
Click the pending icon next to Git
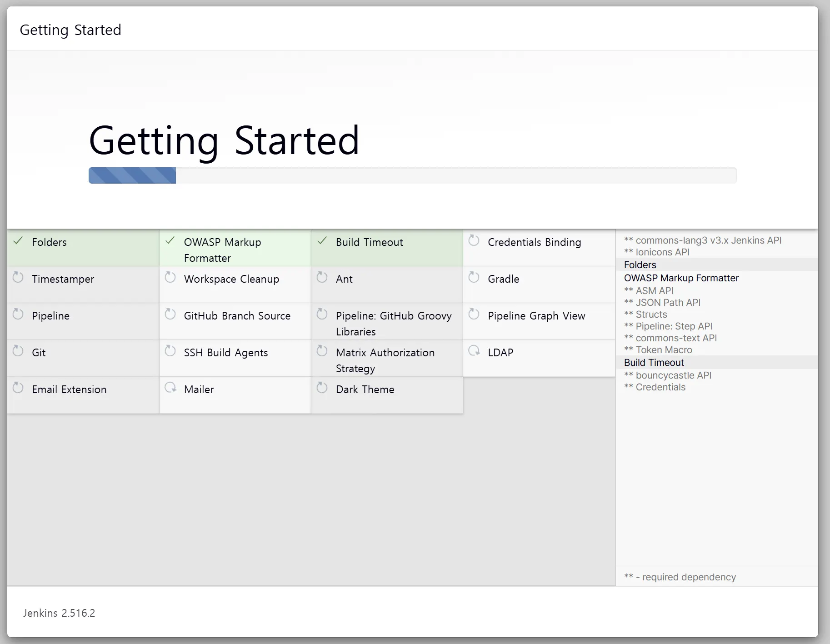pos(18,351)
